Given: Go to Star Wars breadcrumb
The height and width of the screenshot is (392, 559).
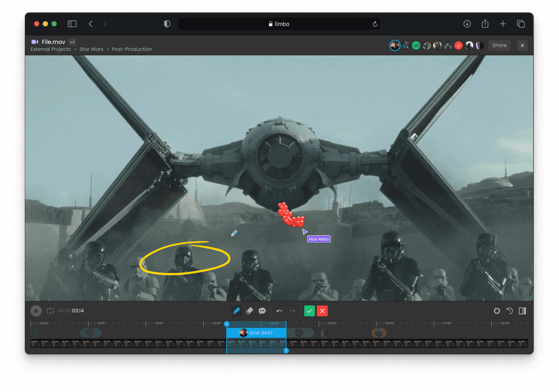Looking at the screenshot, I should [92, 49].
